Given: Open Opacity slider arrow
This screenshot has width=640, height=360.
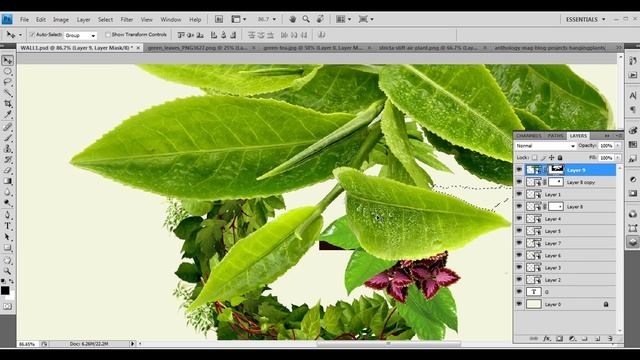Looking at the screenshot, I should (x=618, y=146).
